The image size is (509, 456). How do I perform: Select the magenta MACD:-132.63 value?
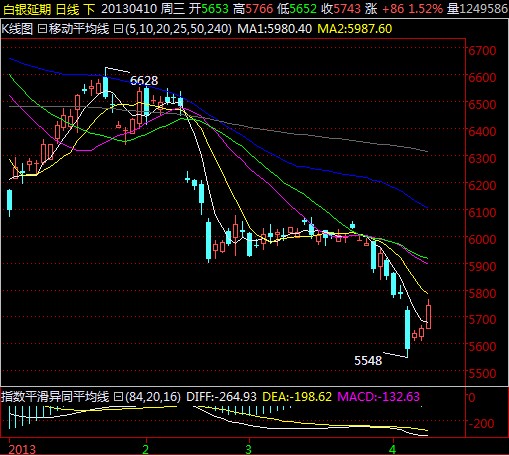coord(378,397)
